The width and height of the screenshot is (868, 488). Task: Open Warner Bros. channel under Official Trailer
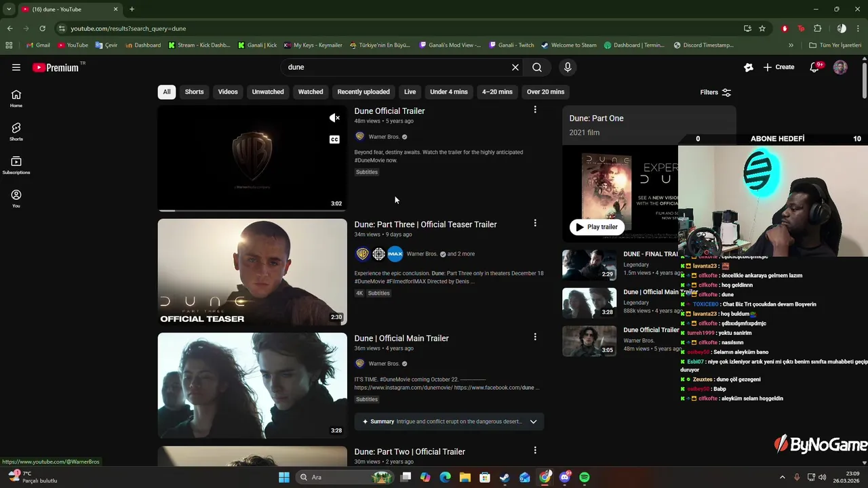click(384, 137)
